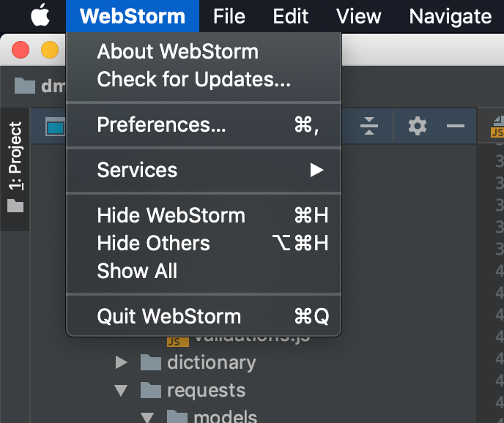Collapse the requests folder arrow
This screenshot has height=423, width=504.
point(121,391)
